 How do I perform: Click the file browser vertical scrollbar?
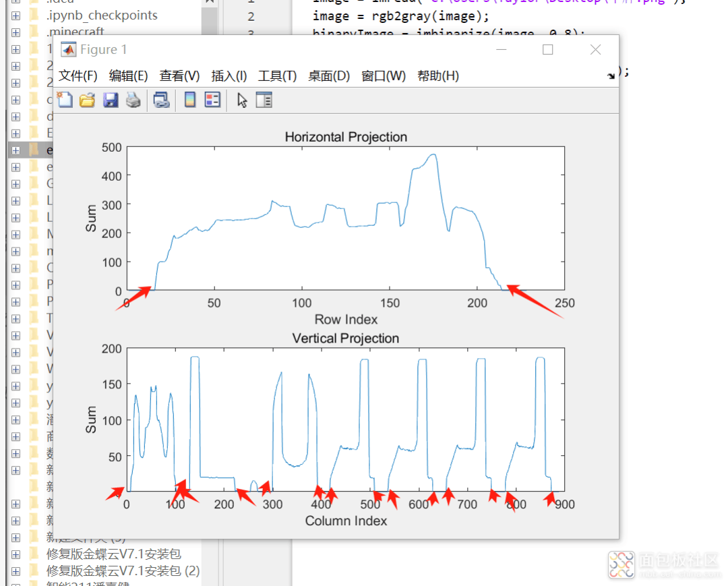(210, 20)
